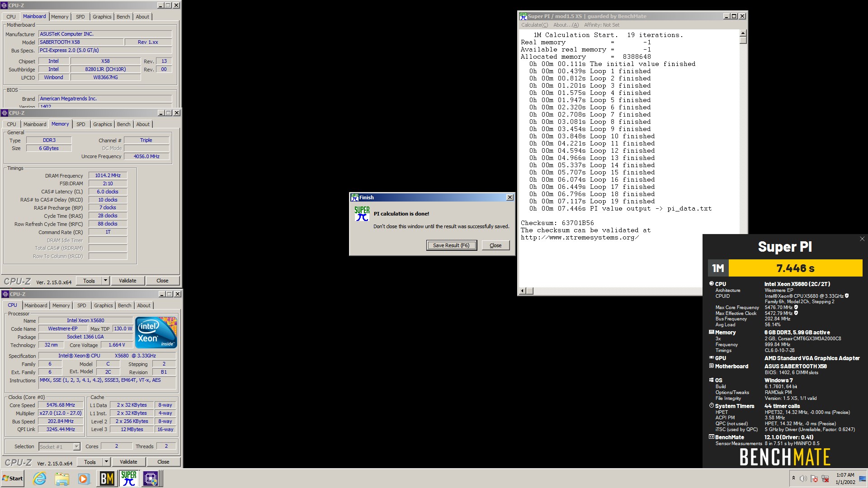Switch to BenchMate via BM taskbar icon
This screenshot has height=488, width=868.
[x=107, y=479]
